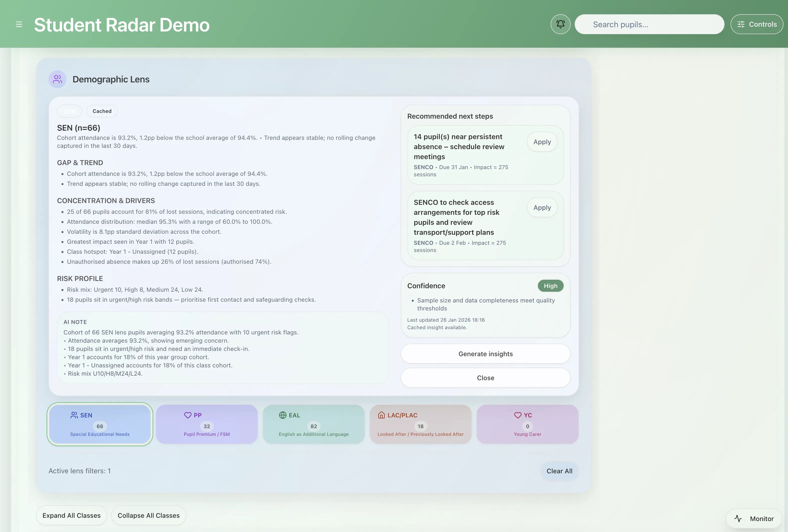Viewport: 788px width, 532px height.
Task: Click Generate insights button
Action: [485, 354]
